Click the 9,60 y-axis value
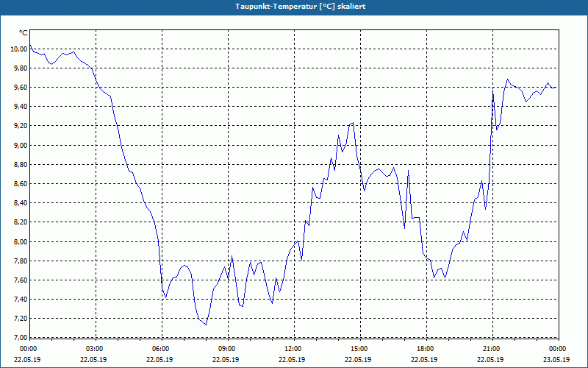This screenshot has width=588, height=368. point(18,88)
